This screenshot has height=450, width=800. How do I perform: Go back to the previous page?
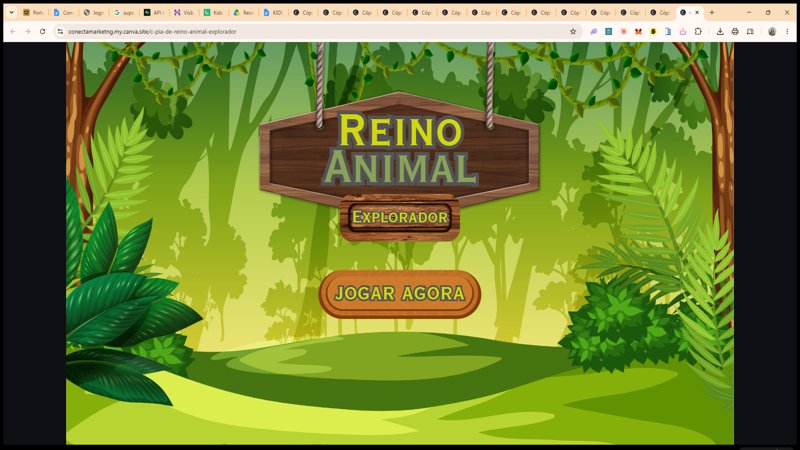[x=13, y=32]
